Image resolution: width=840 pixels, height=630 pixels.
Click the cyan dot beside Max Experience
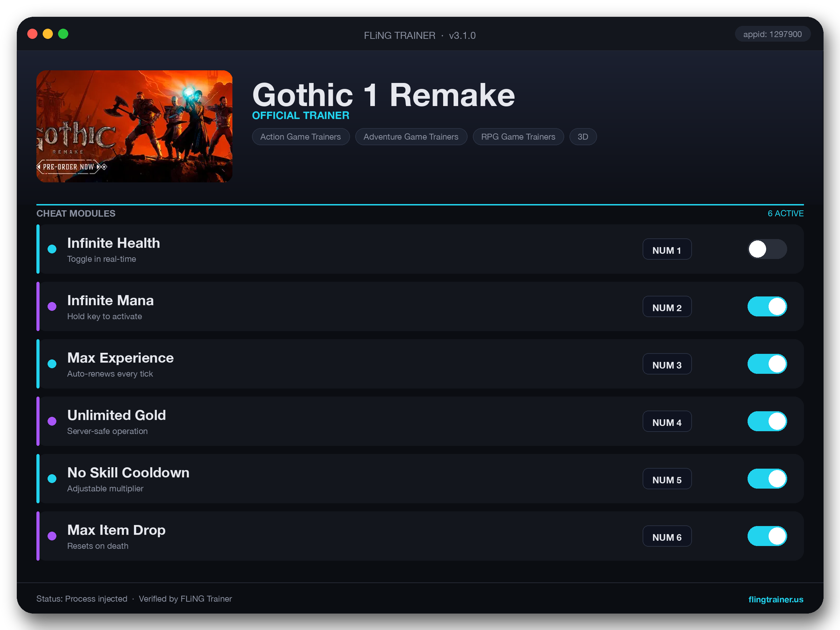point(52,364)
